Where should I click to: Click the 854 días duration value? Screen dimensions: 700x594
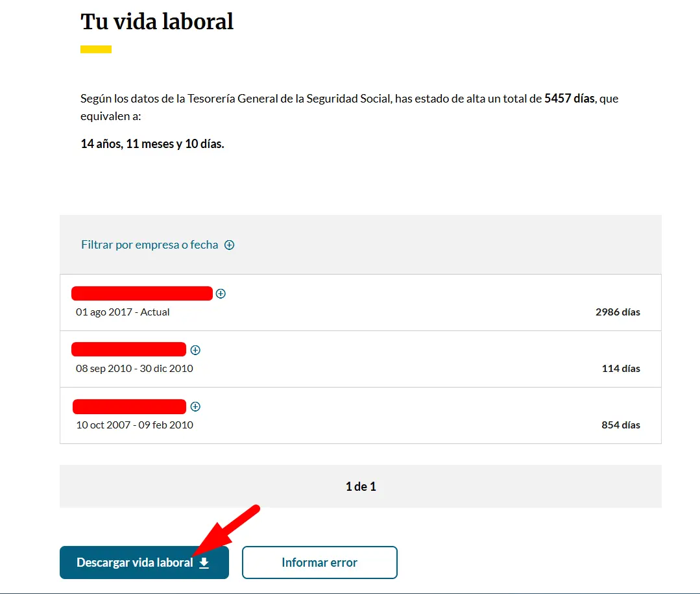(621, 425)
